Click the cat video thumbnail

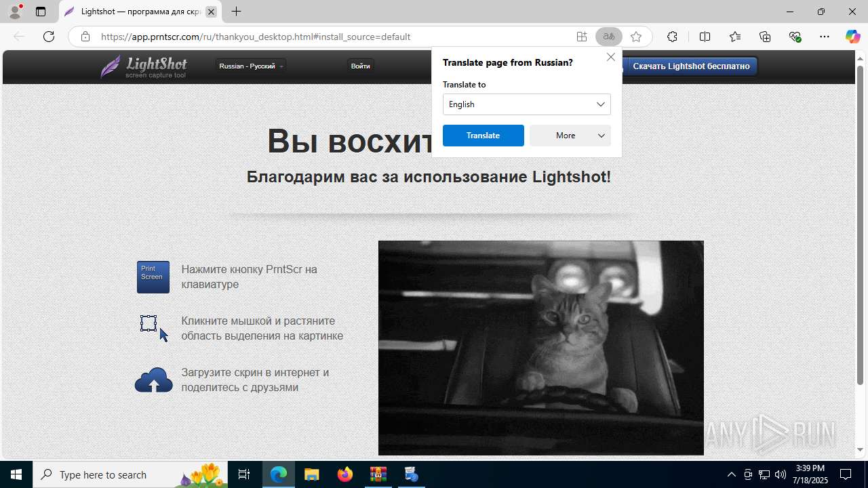(x=541, y=348)
